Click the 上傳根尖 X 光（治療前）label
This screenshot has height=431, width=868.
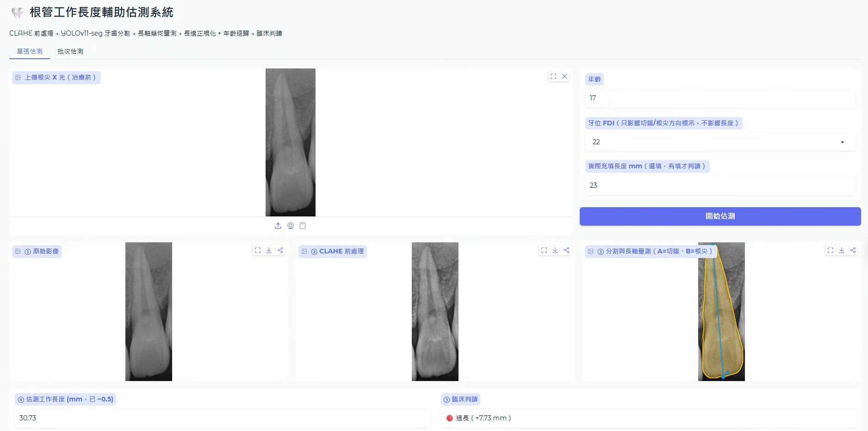pos(56,77)
